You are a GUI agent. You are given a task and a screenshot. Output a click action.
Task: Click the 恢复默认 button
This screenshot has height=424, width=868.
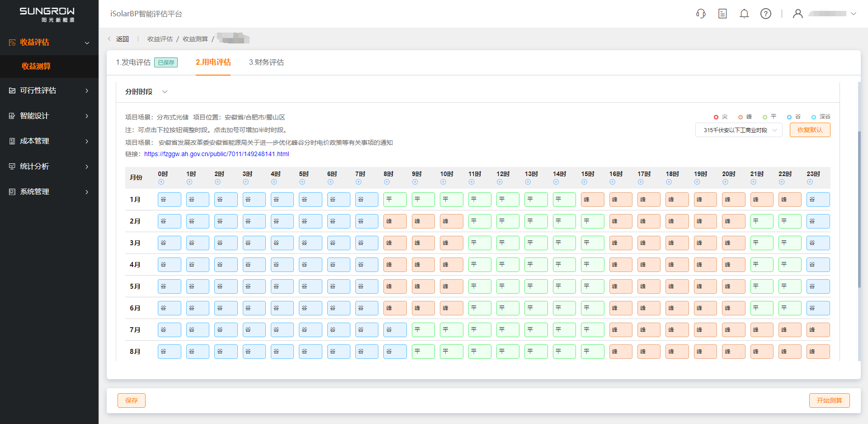tap(810, 130)
